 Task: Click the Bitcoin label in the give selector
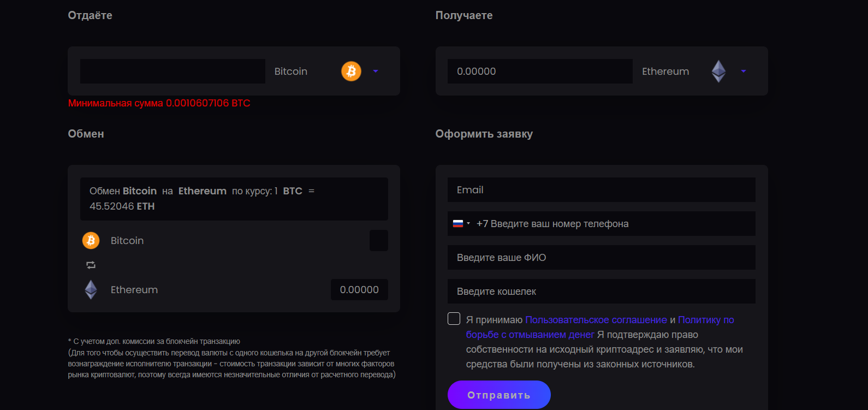291,72
